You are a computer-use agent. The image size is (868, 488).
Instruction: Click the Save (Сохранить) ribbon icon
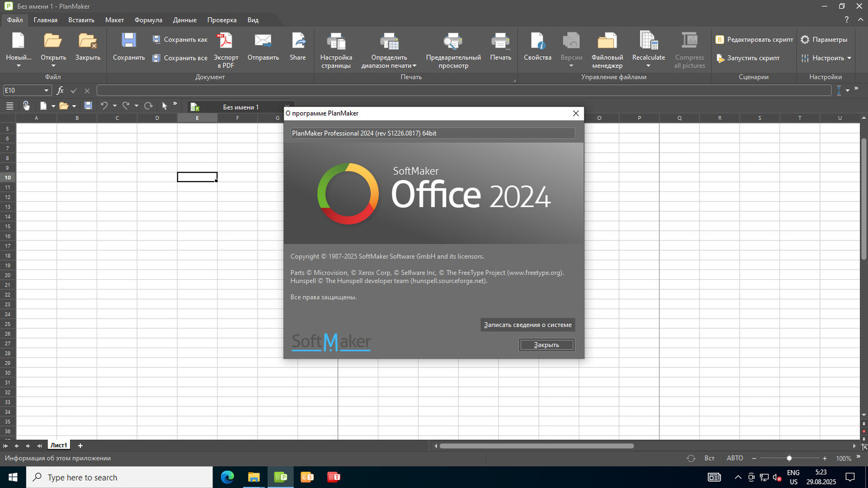[128, 42]
